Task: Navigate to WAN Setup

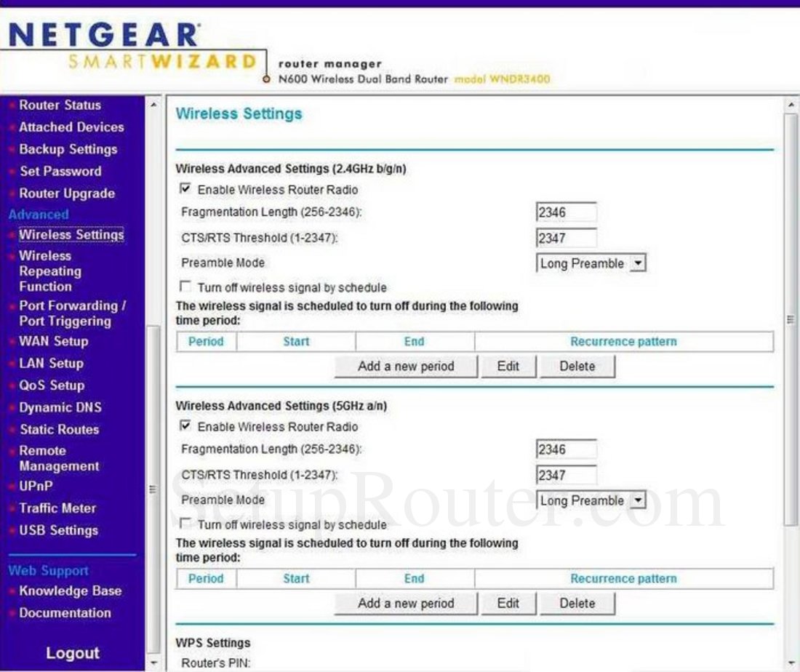Action: point(52,341)
